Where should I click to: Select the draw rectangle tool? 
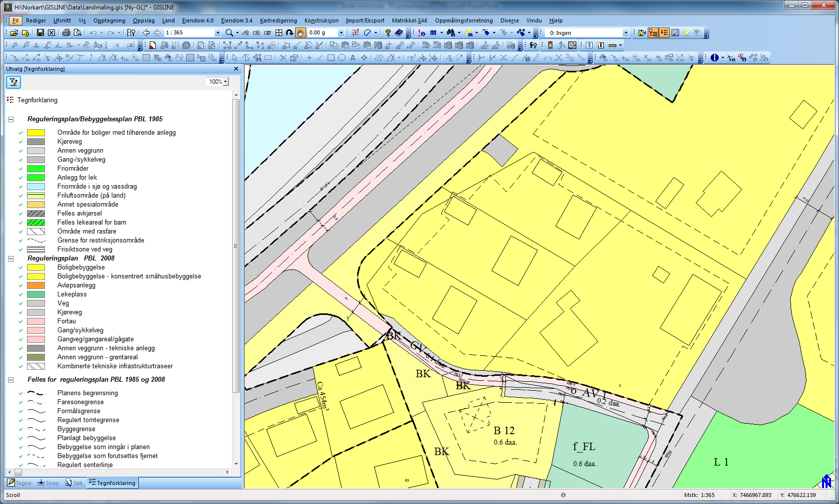coord(331,57)
